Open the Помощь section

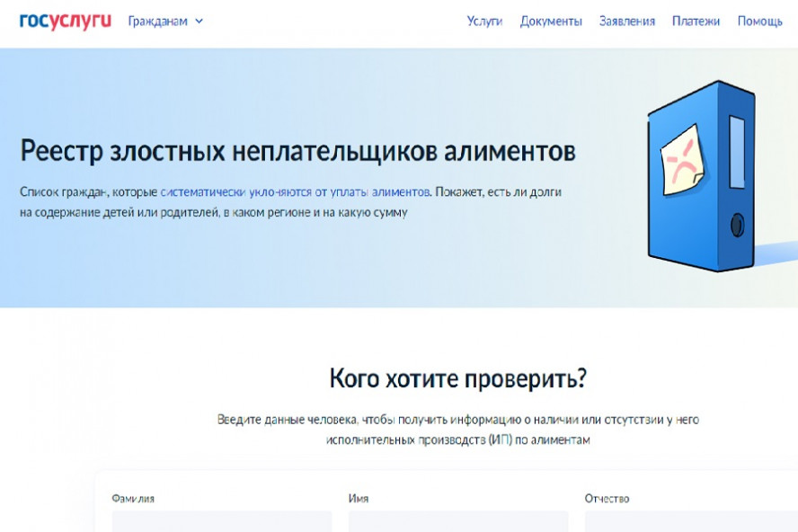760,22
